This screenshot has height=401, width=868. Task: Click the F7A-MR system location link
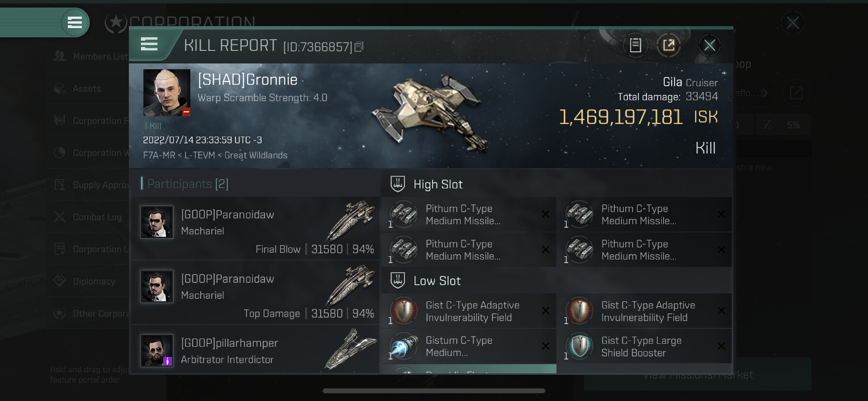(159, 155)
